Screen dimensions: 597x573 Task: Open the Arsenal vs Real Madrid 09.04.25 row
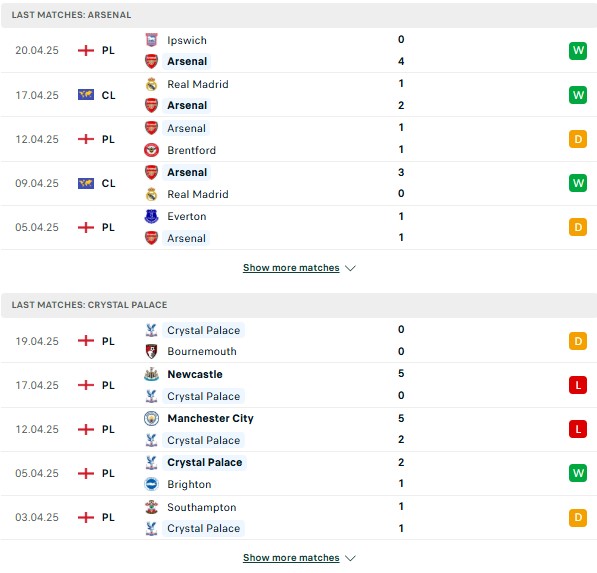coord(298,184)
